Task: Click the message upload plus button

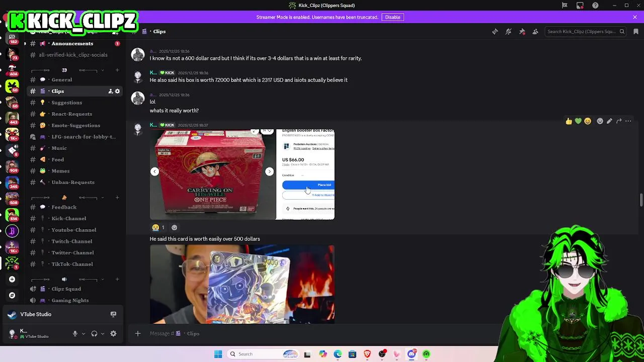Action: [x=138, y=333]
